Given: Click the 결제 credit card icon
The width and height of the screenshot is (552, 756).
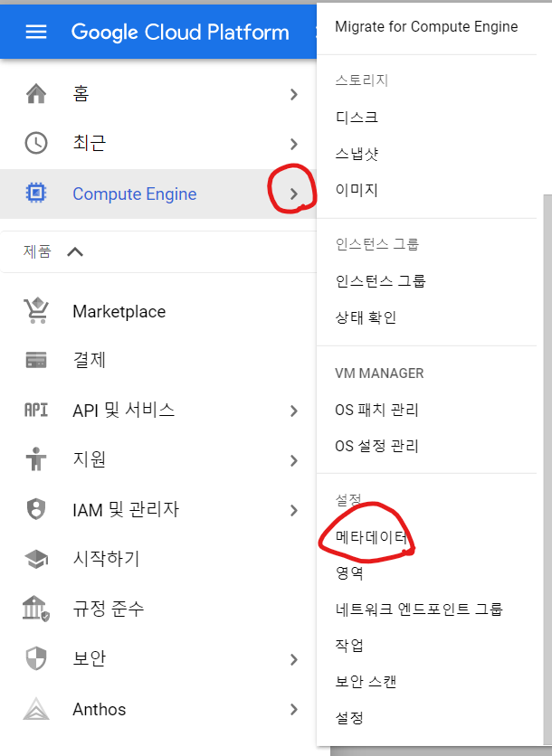Looking at the screenshot, I should (36, 360).
